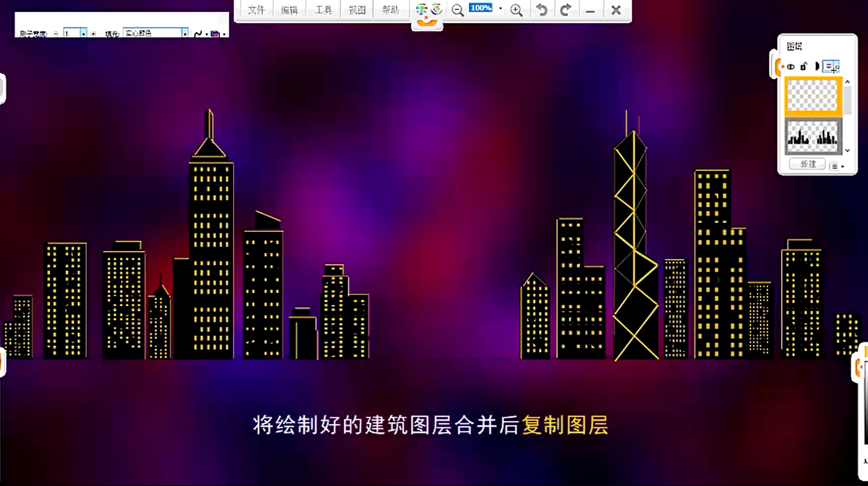Redo the undone action
868x486 pixels.
coord(566,10)
